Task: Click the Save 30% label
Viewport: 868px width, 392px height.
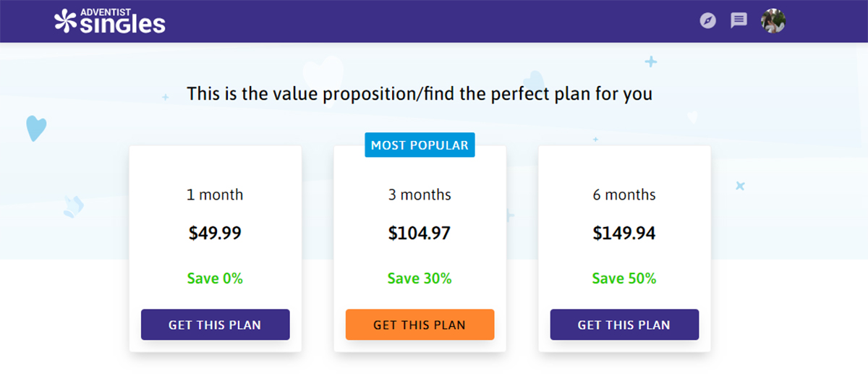Action: [x=420, y=278]
